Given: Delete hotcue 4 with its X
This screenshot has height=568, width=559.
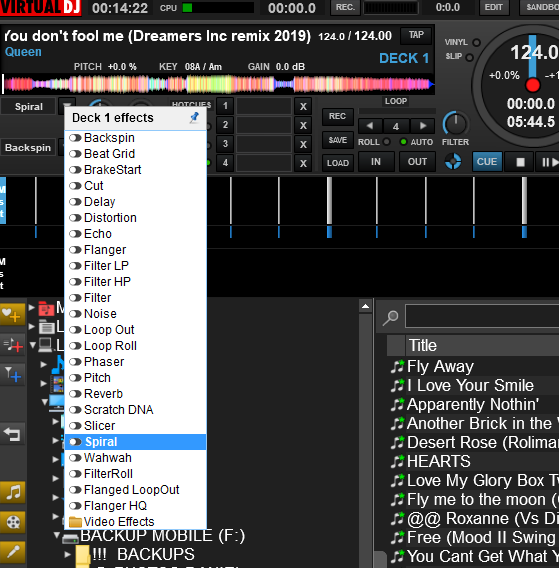Looking at the screenshot, I should tap(303, 163).
